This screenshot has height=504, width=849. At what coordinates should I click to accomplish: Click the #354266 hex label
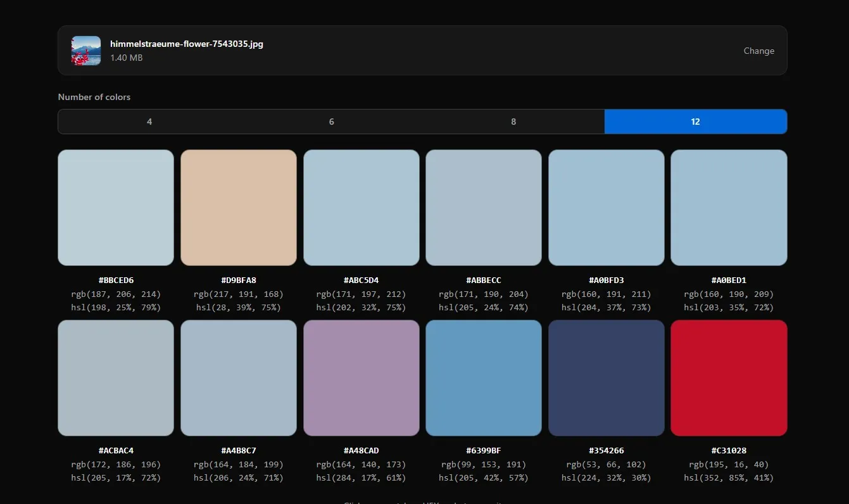pyautogui.click(x=607, y=450)
